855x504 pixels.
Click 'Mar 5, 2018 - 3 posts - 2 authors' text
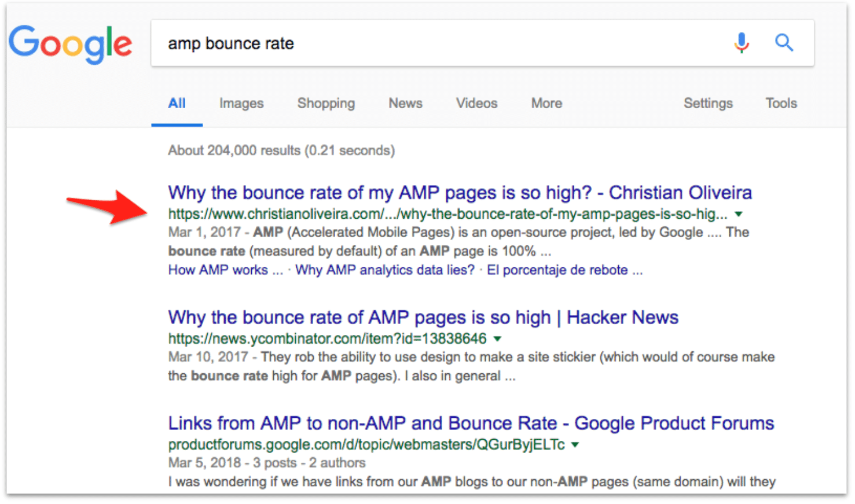(267, 463)
